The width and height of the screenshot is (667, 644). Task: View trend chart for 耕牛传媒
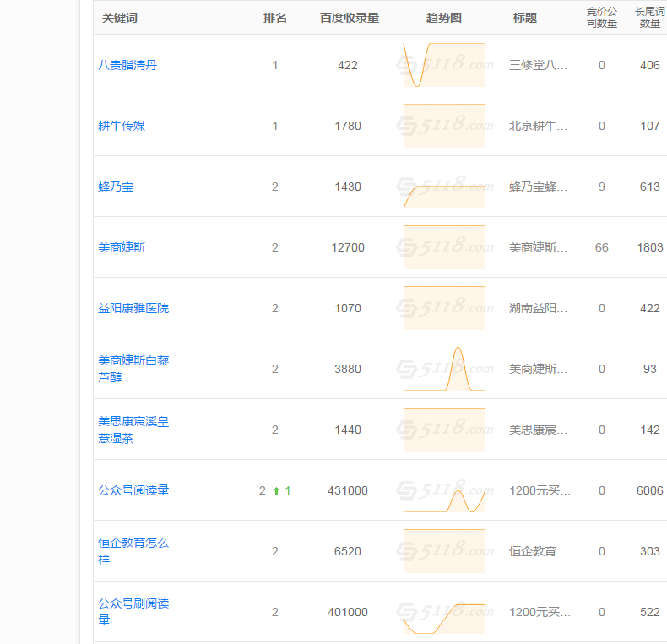tap(444, 126)
